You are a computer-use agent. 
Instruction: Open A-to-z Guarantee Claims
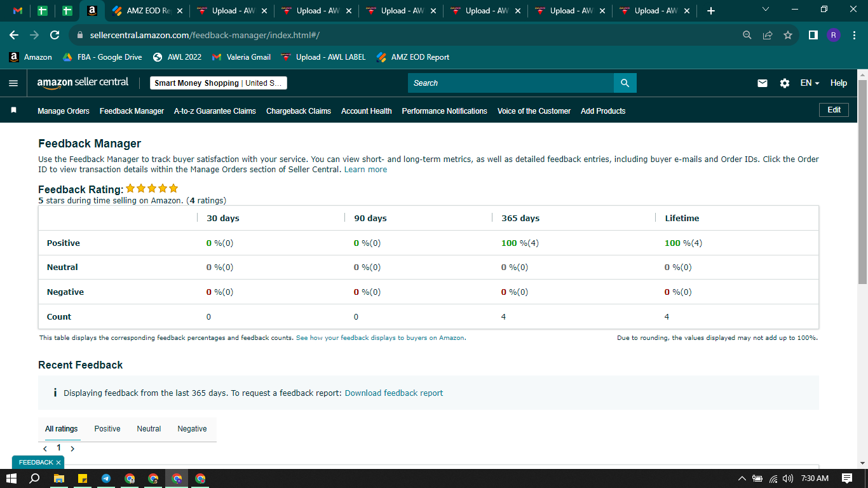(x=215, y=111)
